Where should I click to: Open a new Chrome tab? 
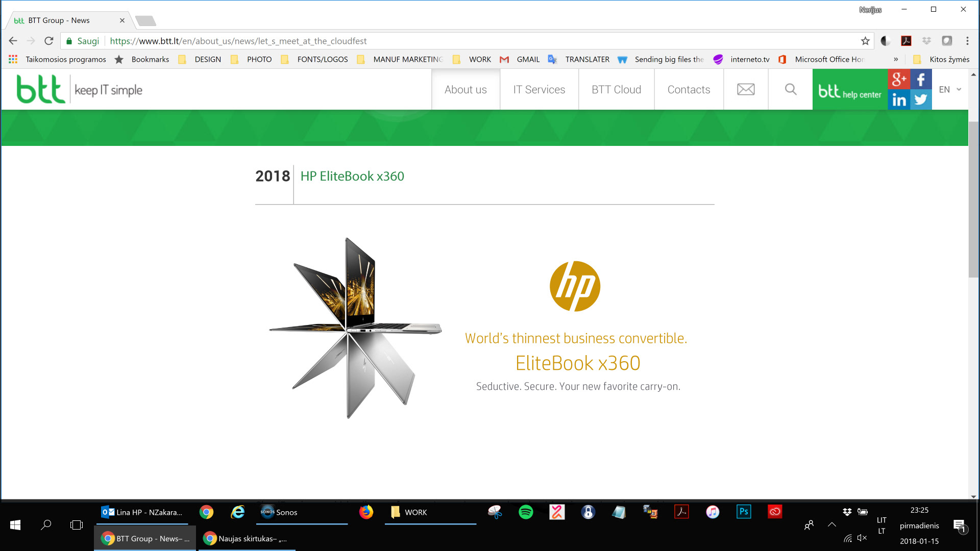click(146, 21)
